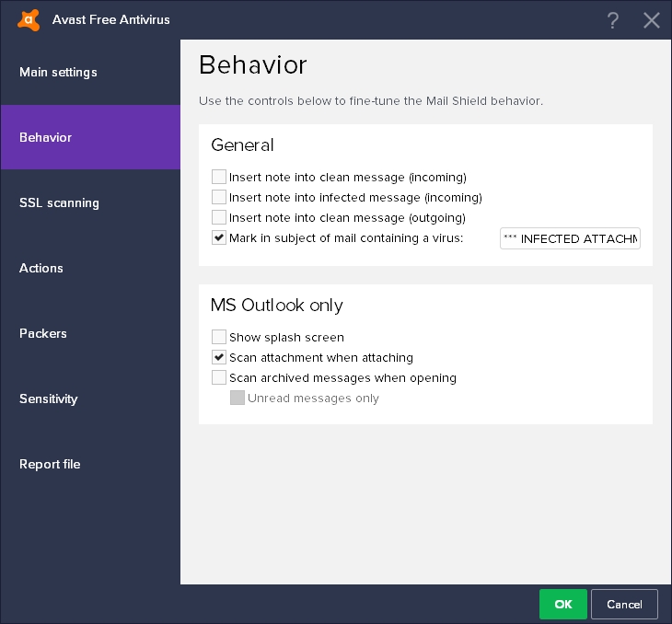
Task: Click the infected attachment subject text field
Action: coord(570,239)
